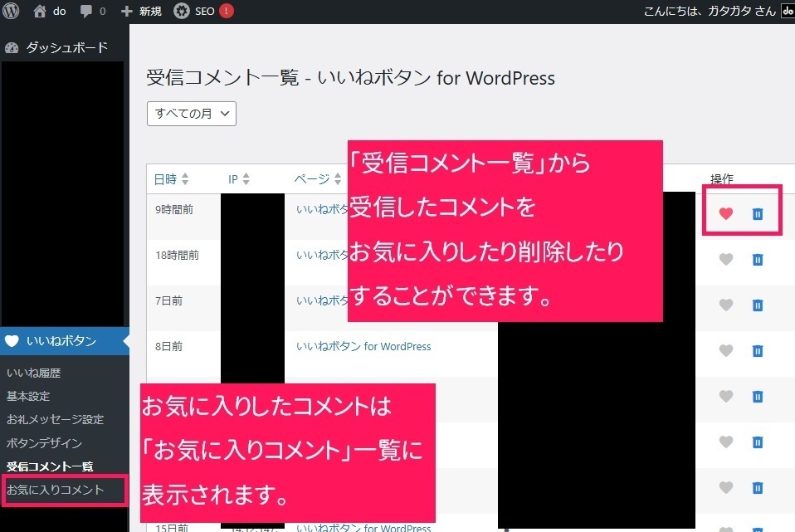Click the ダッシュボード icon in sidebar

(12, 47)
